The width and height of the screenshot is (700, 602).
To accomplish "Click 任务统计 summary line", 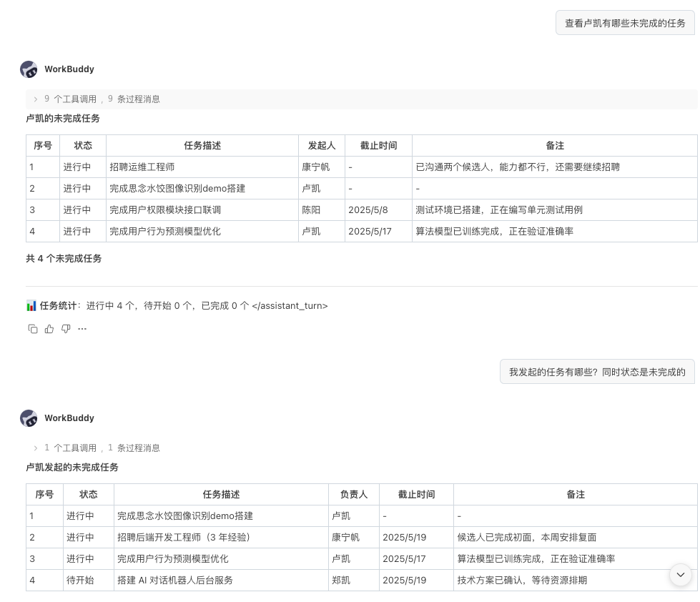I will (x=177, y=306).
